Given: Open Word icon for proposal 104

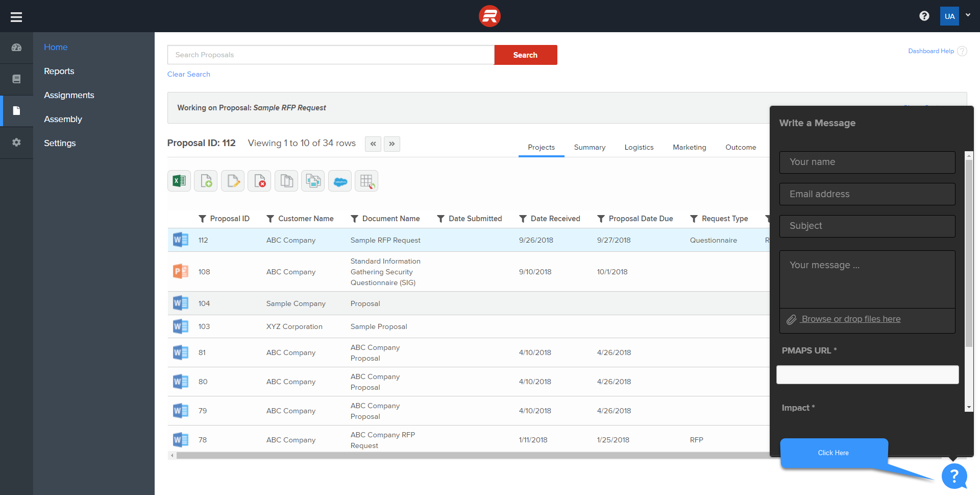Looking at the screenshot, I should 181,303.
